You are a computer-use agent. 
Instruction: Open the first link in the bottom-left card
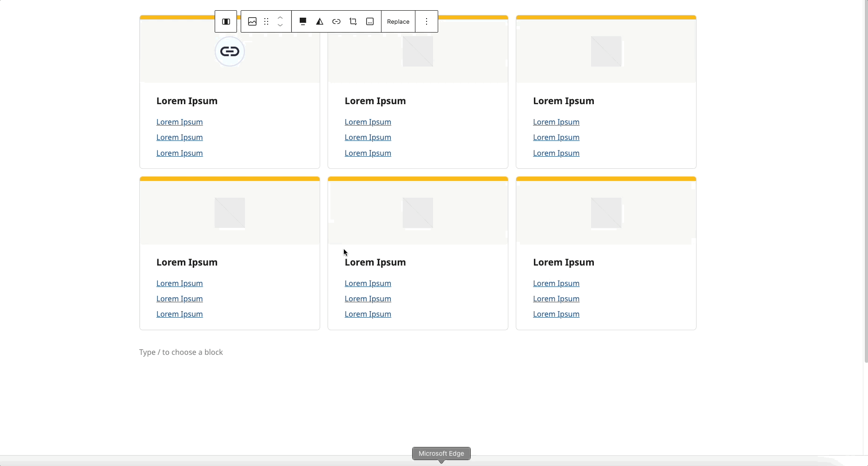(179, 283)
